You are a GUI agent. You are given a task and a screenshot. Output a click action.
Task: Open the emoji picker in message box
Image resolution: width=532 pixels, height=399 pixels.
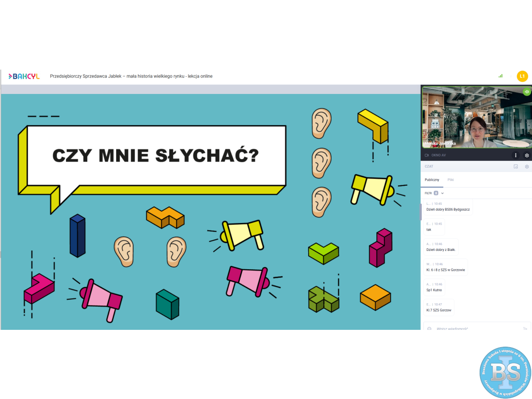point(429,329)
